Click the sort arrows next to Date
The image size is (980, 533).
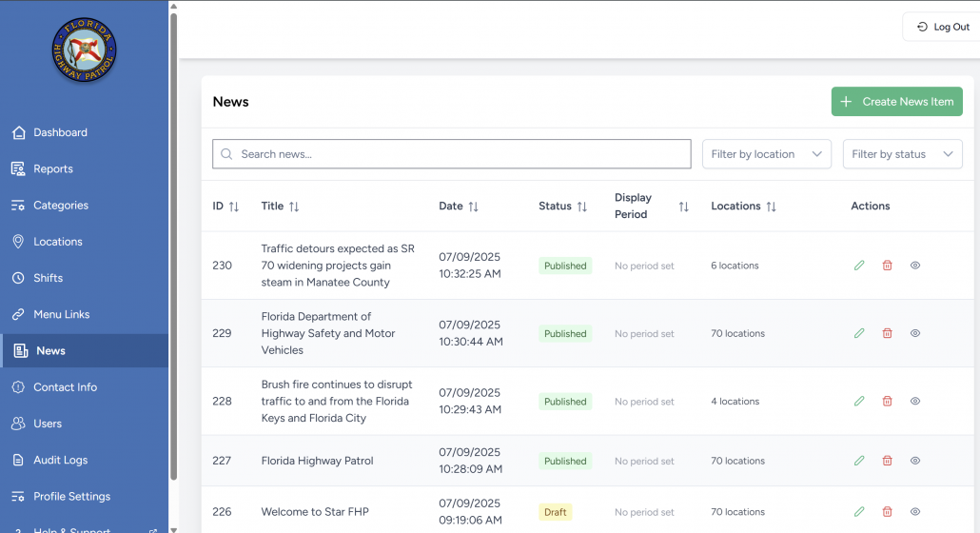coord(473,207)
